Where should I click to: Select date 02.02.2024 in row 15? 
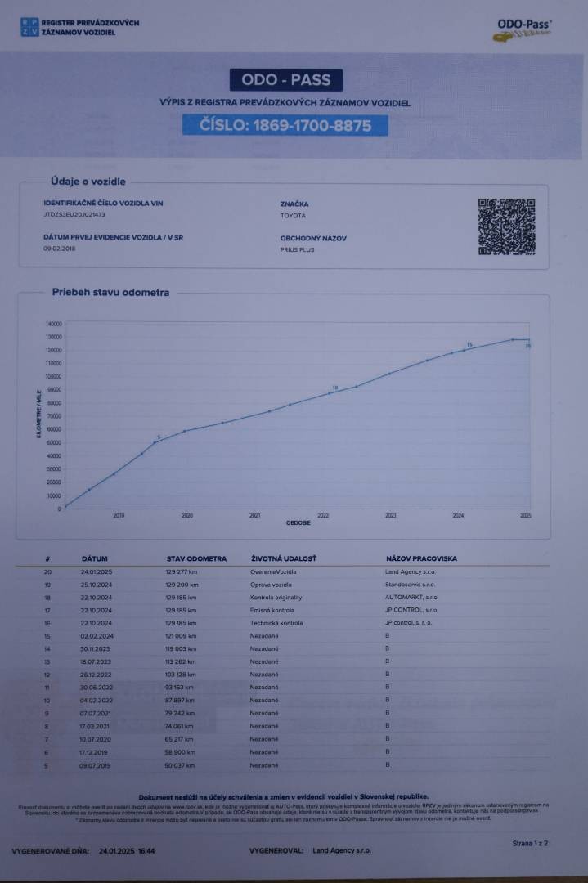tap(97, 636)
